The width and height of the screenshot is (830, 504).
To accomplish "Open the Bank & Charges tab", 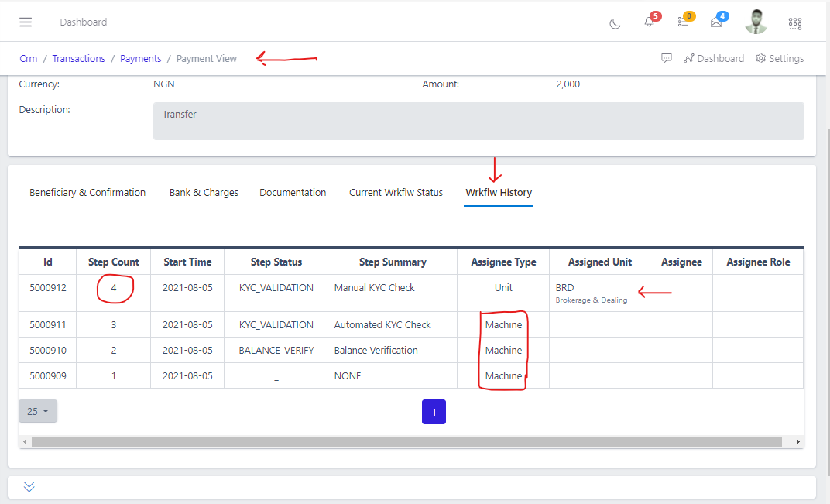I will [204, 192].
